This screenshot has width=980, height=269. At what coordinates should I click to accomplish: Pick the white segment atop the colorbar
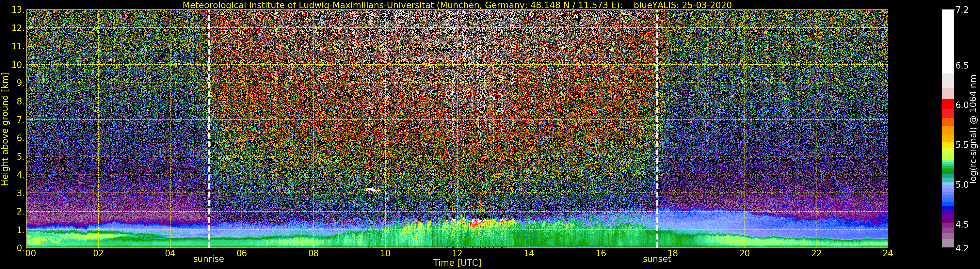(948, 41)
